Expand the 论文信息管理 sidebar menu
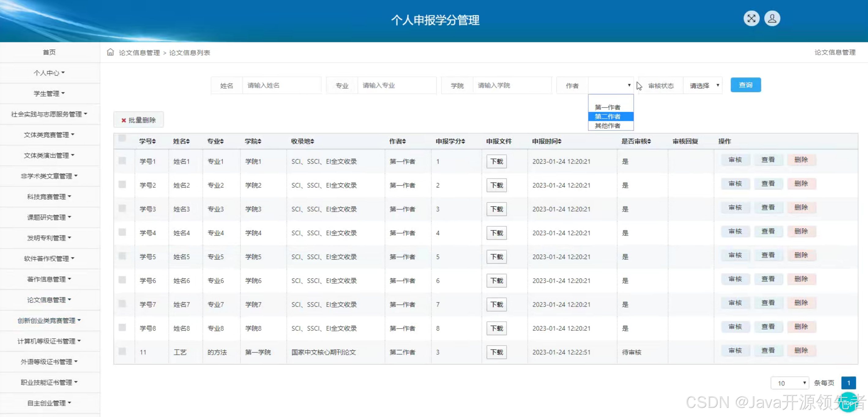This screenshot has height=417, width=868. point(49,300)
